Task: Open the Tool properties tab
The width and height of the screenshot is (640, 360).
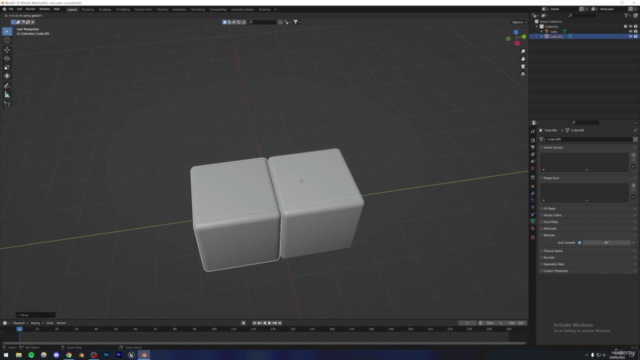Action: coord(533,131)
